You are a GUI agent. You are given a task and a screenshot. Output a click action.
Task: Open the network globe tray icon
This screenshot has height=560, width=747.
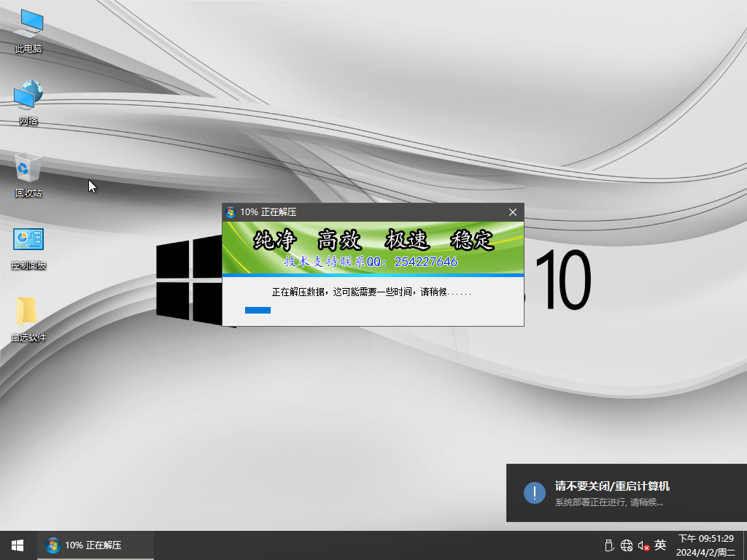point(627,545)
